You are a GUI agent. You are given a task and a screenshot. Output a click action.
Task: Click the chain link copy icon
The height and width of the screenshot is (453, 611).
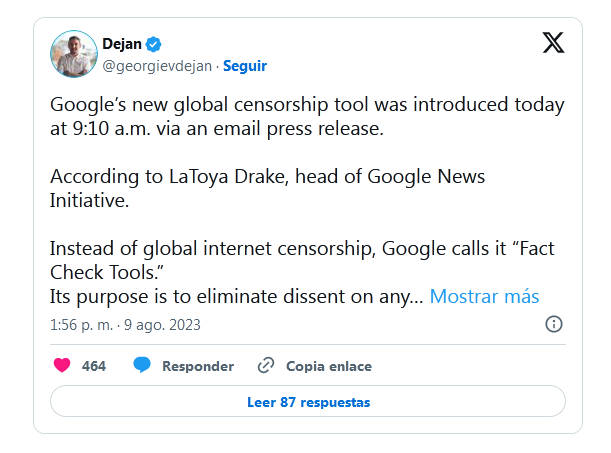[x=266, y=366]
